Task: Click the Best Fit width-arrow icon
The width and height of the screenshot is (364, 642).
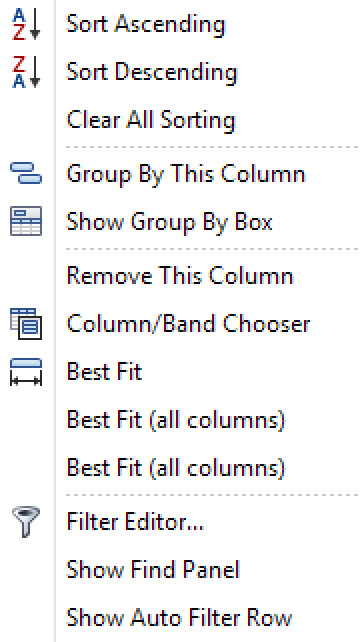Action: pos(26,372)
